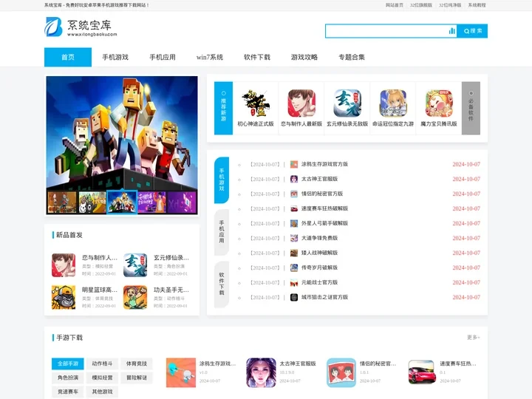Image resolution: width=532 pixels, height=399 pixels.
Task: Select the 必备软件 vertical tab
Action: pos(471,108)
